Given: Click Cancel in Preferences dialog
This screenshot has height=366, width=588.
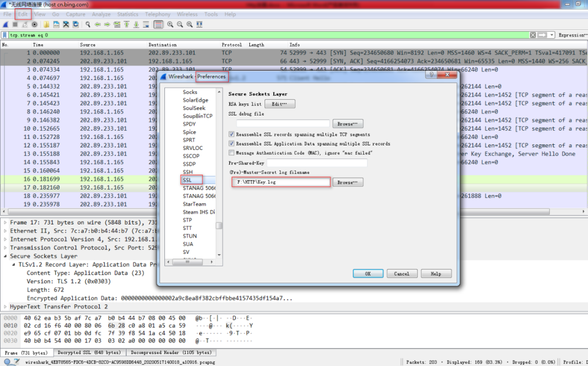Looking at the screenshot, I should (x=402, y=274).
